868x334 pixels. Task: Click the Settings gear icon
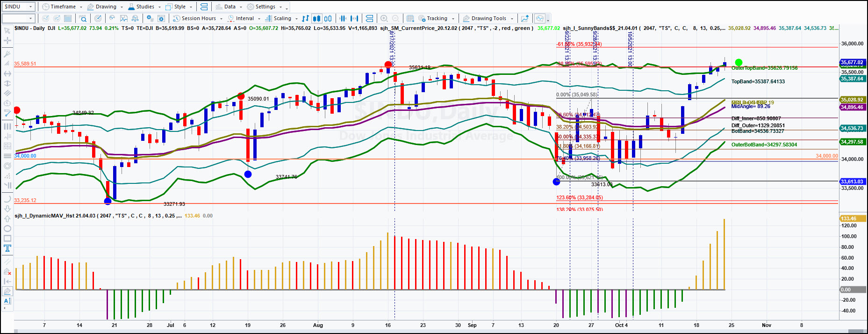click(x=251, y=7)
